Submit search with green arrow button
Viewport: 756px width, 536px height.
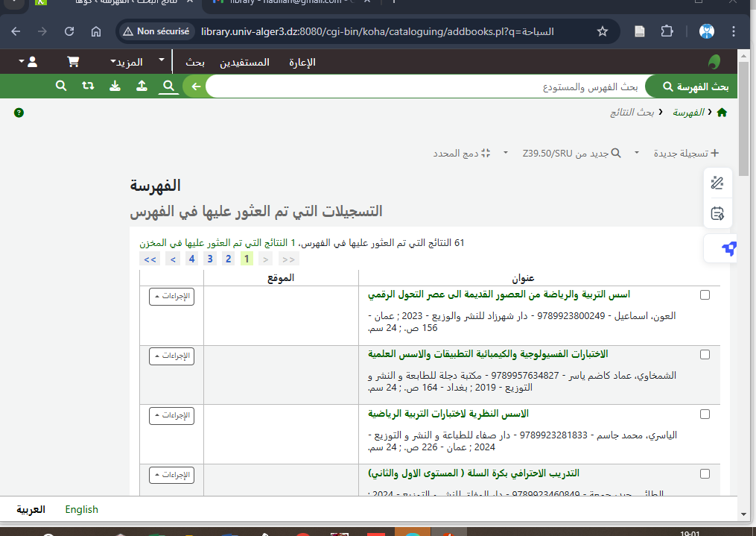coord(196,86)
